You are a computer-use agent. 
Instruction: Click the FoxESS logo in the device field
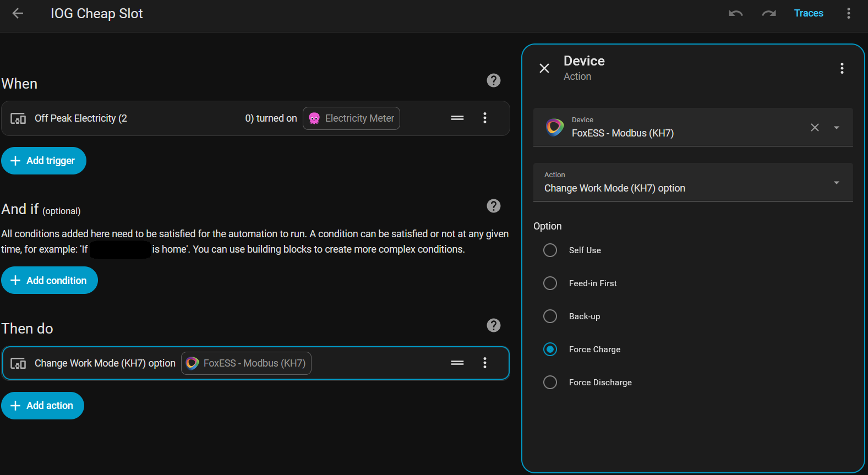555,127
